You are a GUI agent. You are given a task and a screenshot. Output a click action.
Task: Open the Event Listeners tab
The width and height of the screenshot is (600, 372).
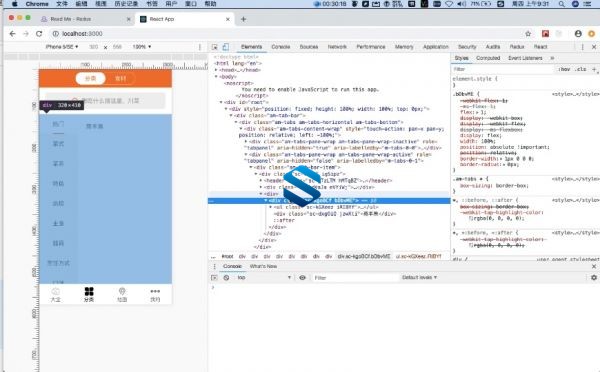(525, 58)
